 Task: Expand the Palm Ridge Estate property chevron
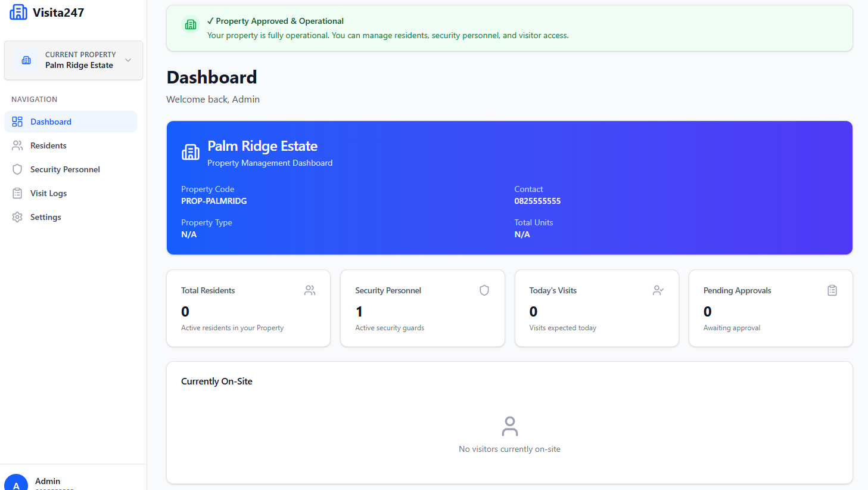click(127, 60)
